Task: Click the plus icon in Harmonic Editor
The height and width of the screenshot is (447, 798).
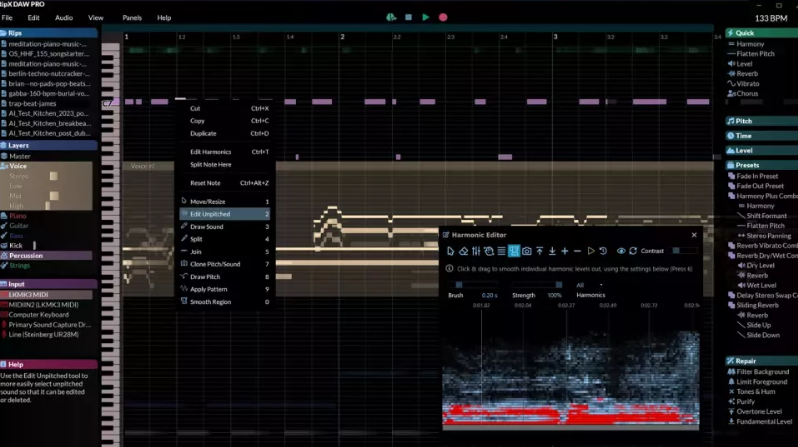Action: [x=565, y=251]
